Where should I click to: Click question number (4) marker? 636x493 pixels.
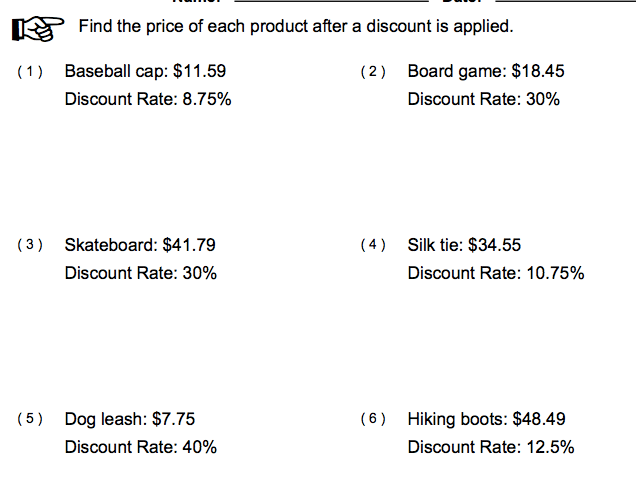tap(373, 245)
